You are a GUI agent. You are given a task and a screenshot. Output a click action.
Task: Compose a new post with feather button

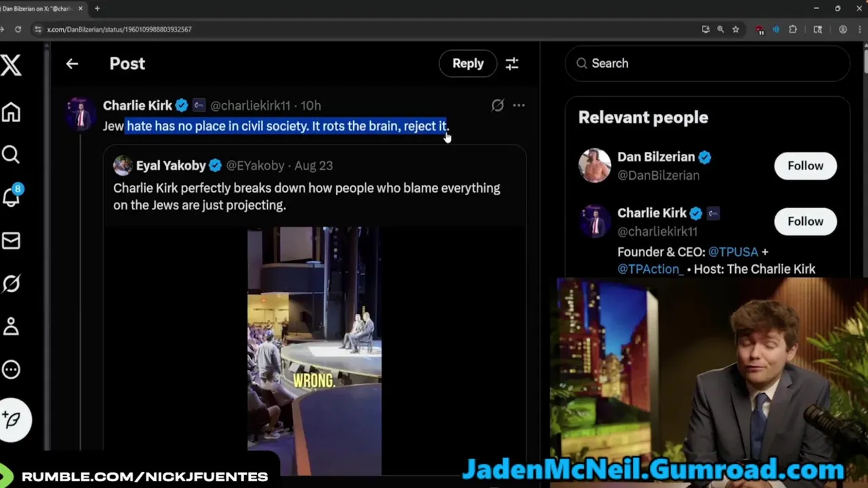pos(12,420)
